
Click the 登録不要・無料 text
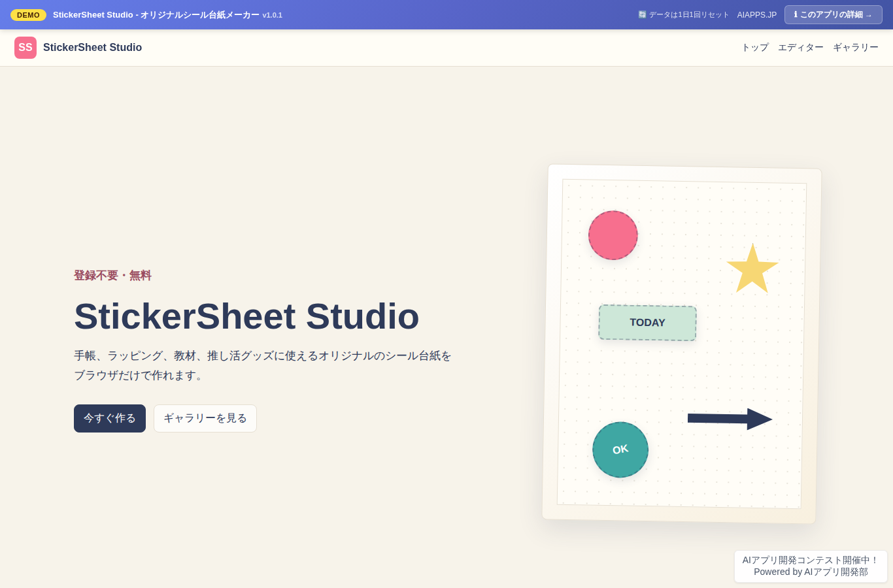pos(112,276)
